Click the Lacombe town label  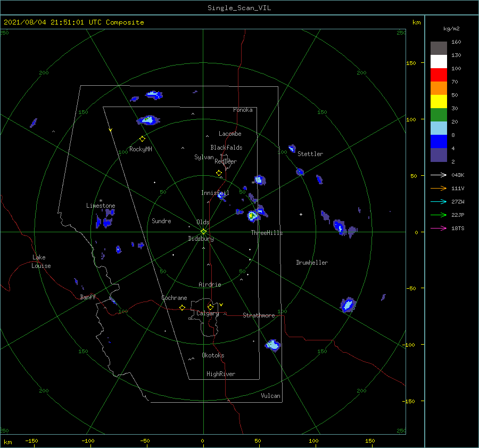[x=230, y=134]
